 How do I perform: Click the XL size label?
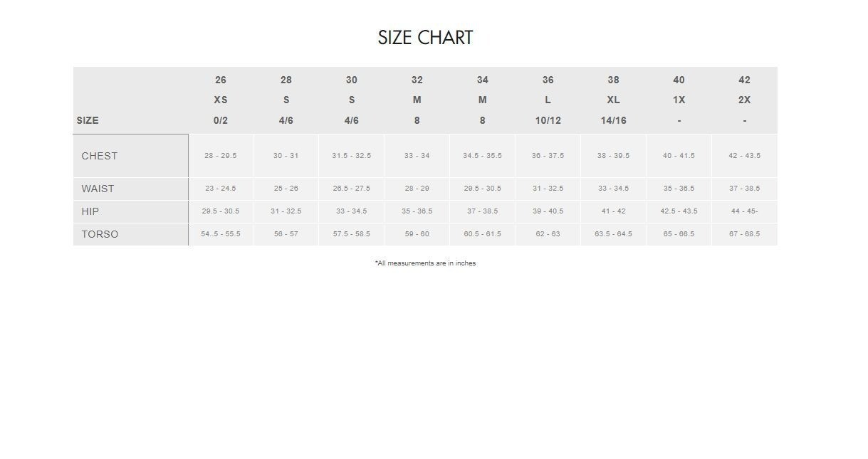613,100
